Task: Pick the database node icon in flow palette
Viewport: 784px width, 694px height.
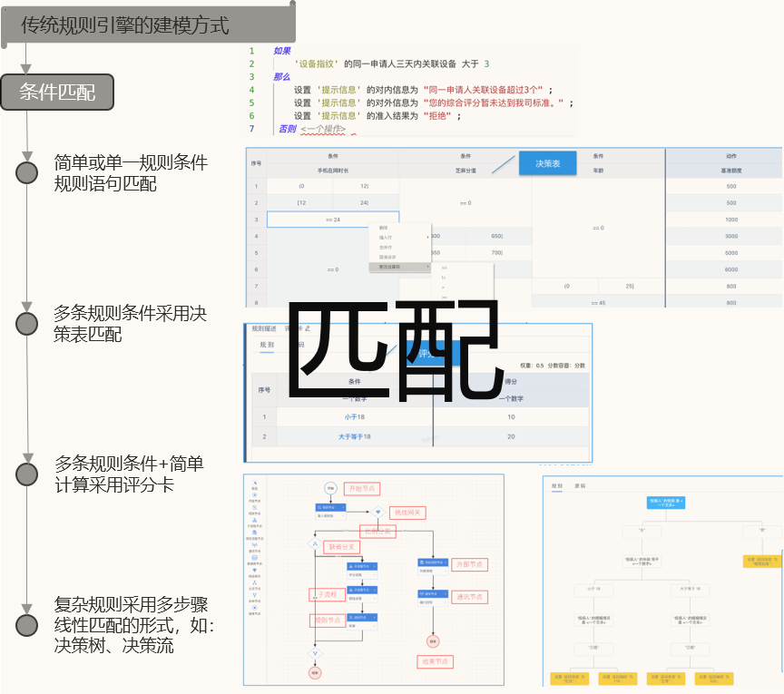Action: pos(254,560)
